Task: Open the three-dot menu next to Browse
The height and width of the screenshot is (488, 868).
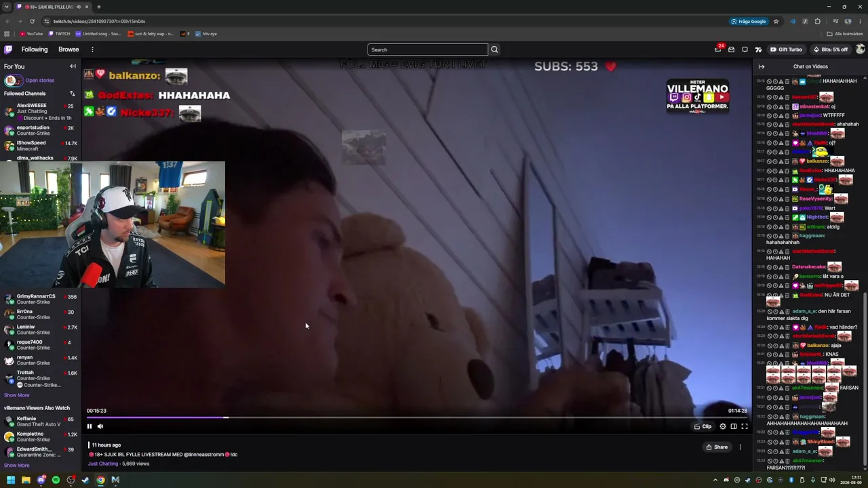Action: pyautogui.click(x=92, y=49)
